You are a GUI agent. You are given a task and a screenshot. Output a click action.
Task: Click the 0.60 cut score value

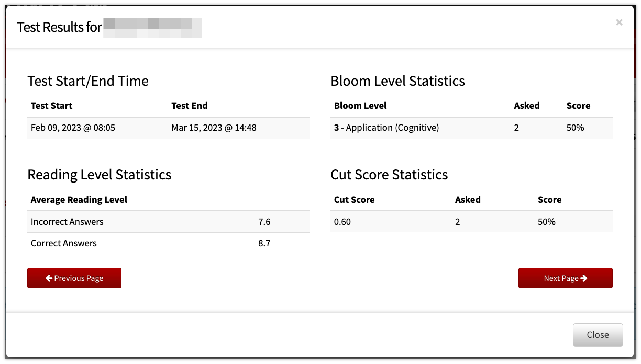point(342,222)
